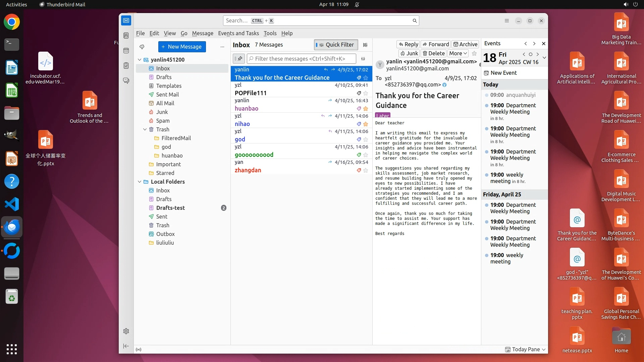644x362 pixels.
Task: Open Settings gear in the spaces toolbar
Action: (x=126, y=331)
